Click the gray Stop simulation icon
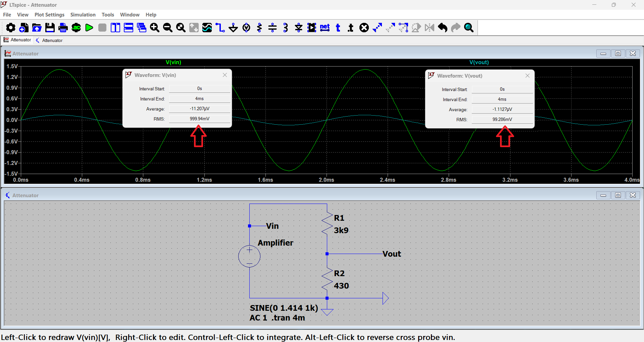Viewport: 644px width, 342px height. 102,28
